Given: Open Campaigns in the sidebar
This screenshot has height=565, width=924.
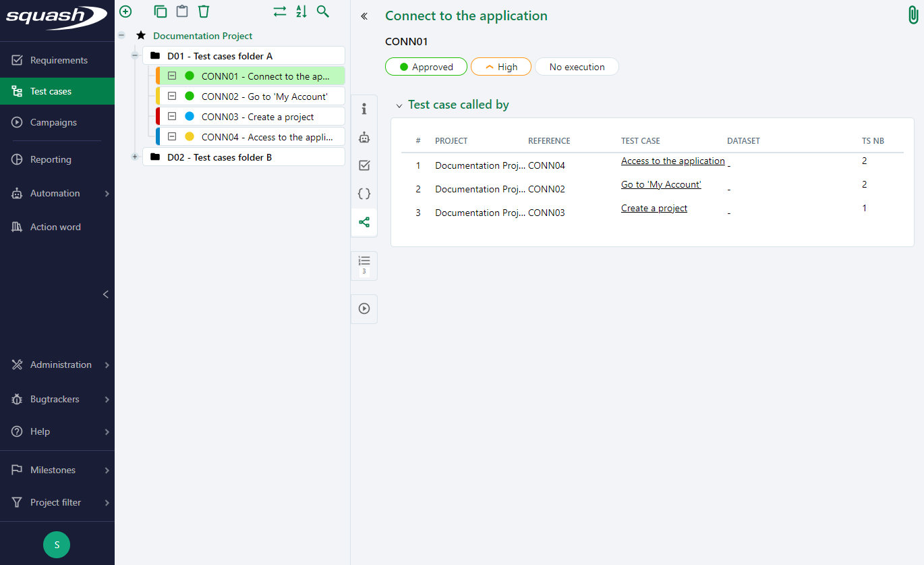Looking at the screenshot, I should (53, 122).
